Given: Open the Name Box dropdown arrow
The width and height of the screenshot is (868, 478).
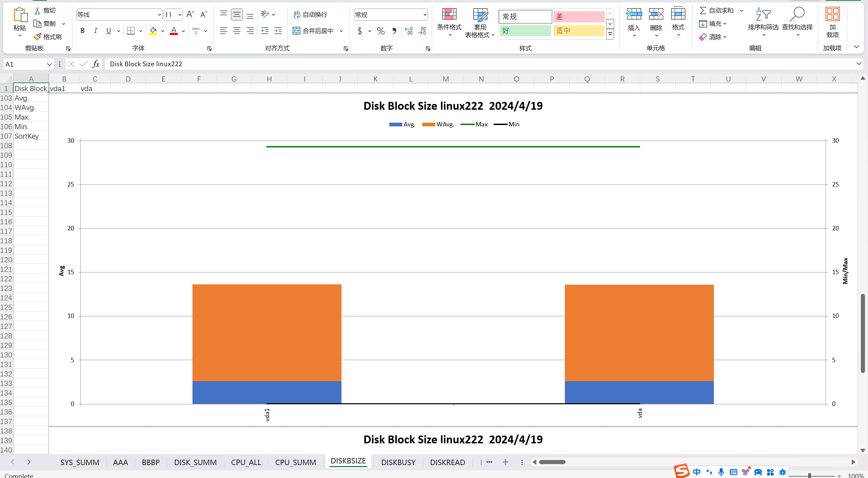Looking at the screenshot, I should point(49,64).
